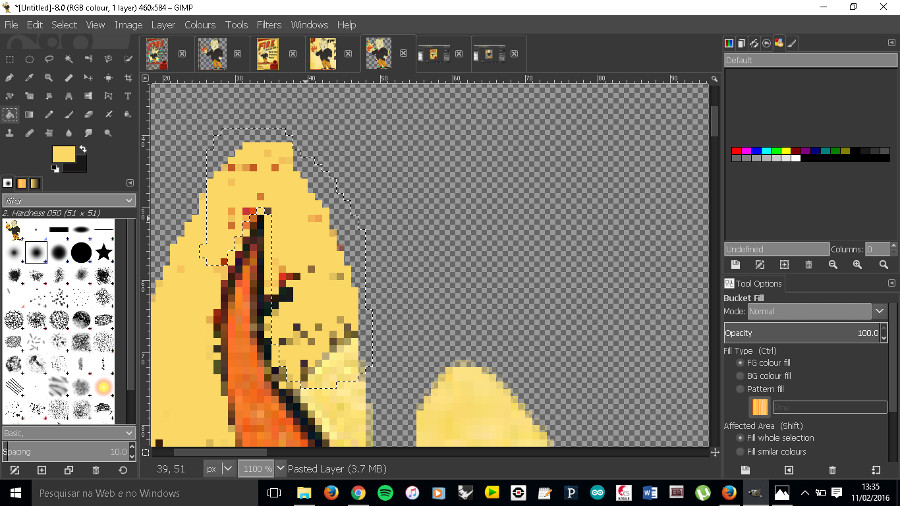Select the Eraser tool

88,114
